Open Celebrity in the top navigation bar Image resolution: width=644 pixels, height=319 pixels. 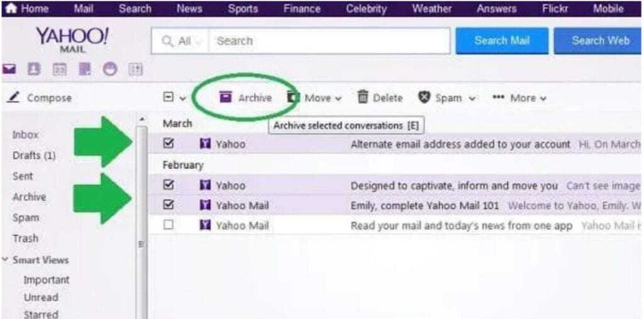pyautogui.click(x=366, y=9)
